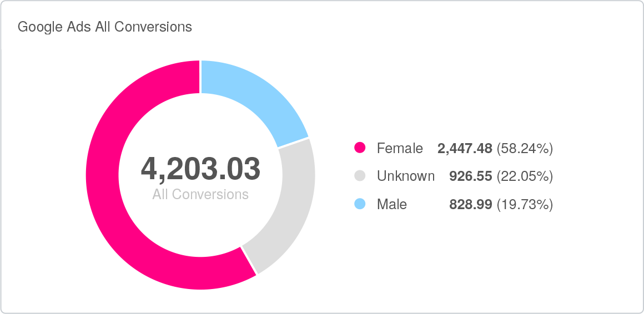Image resolution: width=644 pixels, height=314 pixels.
Task: Click the pink Female legend dot
Action: (x=360, y=148)
